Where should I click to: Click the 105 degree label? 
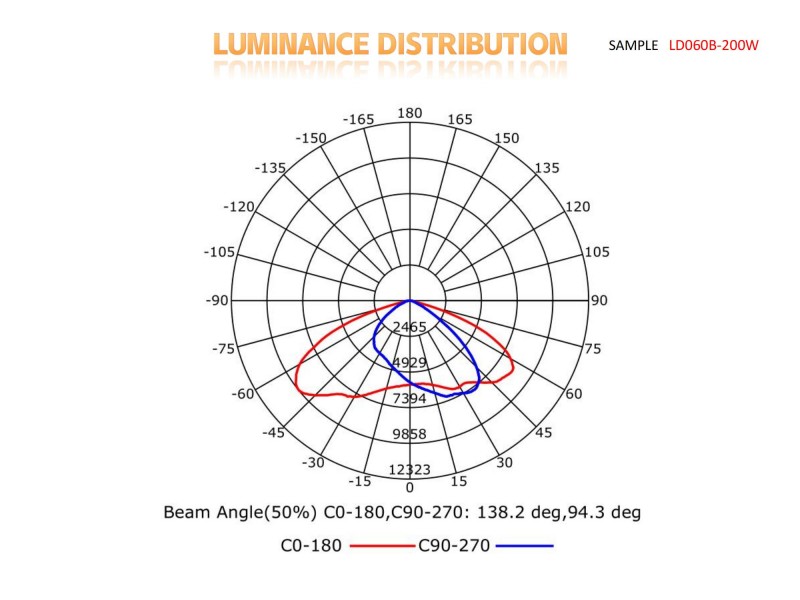[596, 252]
